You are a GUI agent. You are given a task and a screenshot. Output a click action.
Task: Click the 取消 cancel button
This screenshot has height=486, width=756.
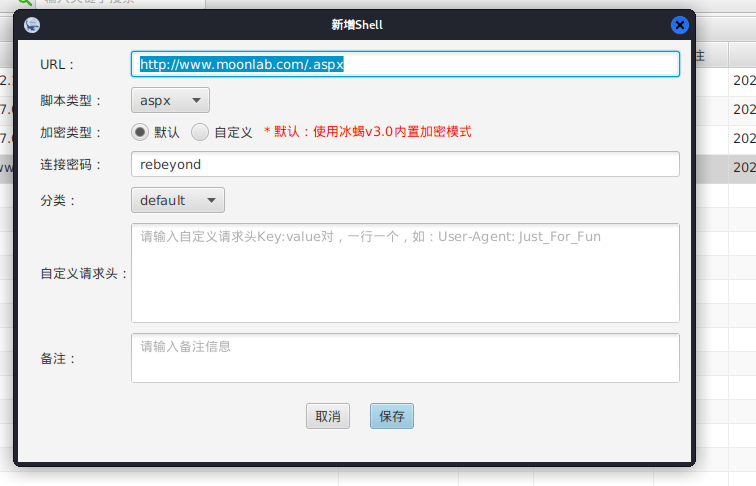pos(328,416)
